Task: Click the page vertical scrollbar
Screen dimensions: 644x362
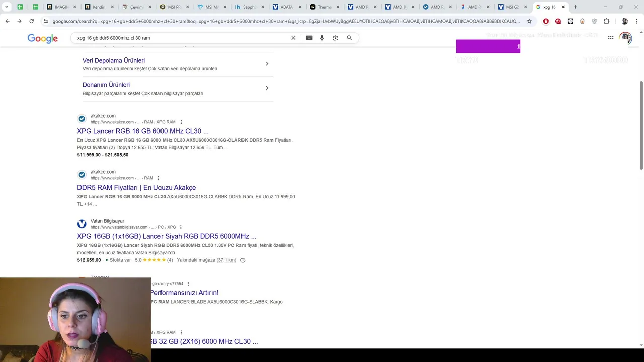Action: 641,126
